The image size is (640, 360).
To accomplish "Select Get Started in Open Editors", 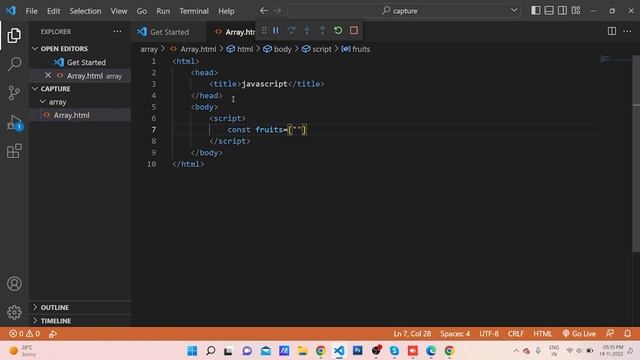I will pyautogui.click(x=80, y=62).
